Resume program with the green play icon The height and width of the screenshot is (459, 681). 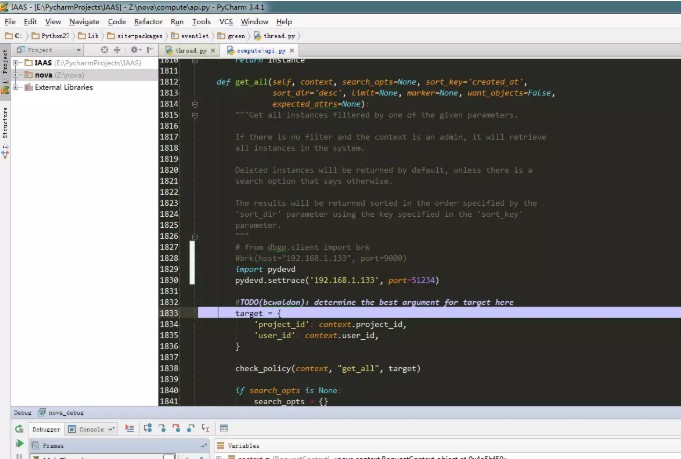click(x=19, y=443)
